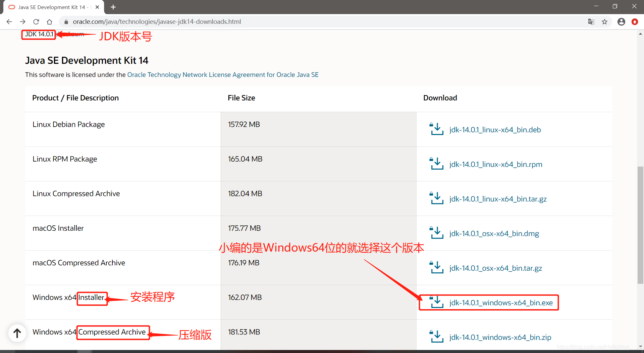The width and height of the screenshot is (644, 353).
Task: Click download icon for osx-x64_bin.tar.gz
Action: pyautogui.click(x=437, y=267)
